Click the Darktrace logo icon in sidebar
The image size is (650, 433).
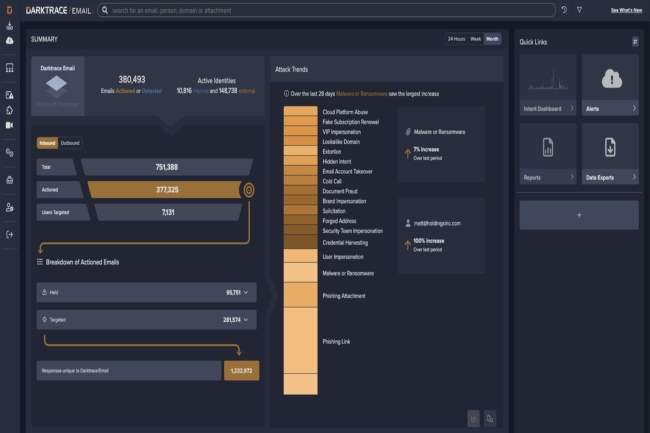pos(9,10)
